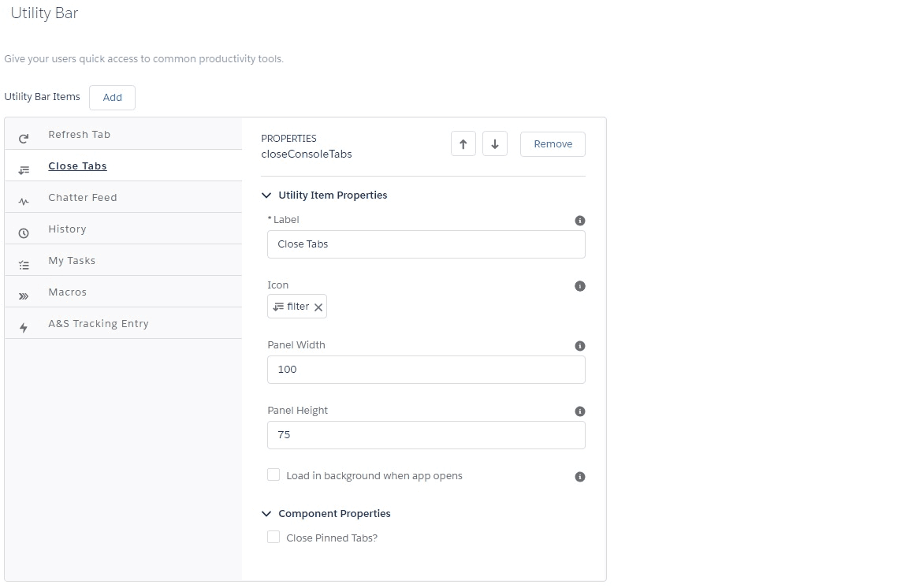Image resolution: width=908 pixels, height=588 pixels.
Task: Check the Close Pinned Tabs option
Action: point(274,537)
